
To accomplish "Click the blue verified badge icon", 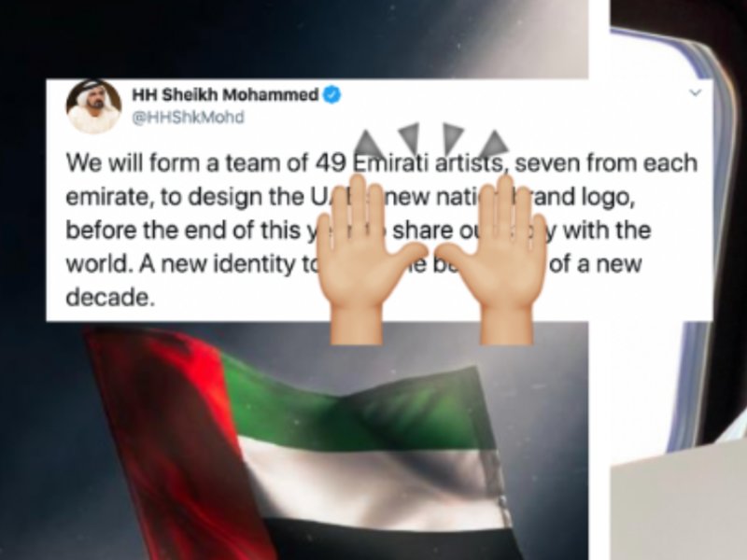I will pyautogui.click(x=332, y=95).
